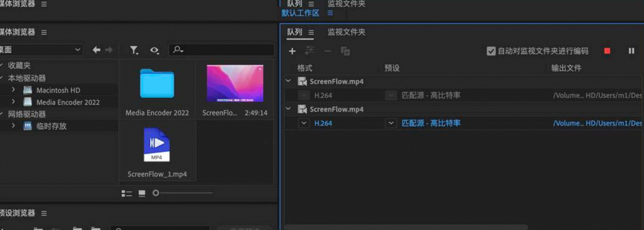The width and height of the screenshot is (644, 230).
Task: Click the add output settings icon
Action: (x=310, y=51)
